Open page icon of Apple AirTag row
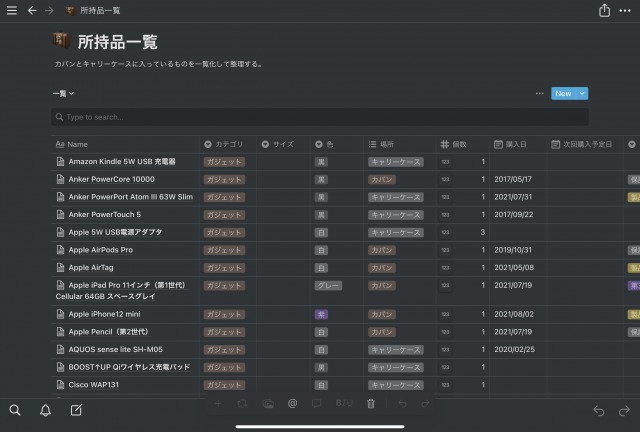The image size is (640, 432). point(60,267)
